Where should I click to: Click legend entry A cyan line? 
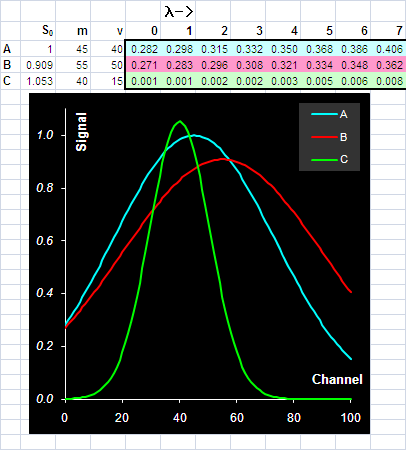(x=329, y=115)
